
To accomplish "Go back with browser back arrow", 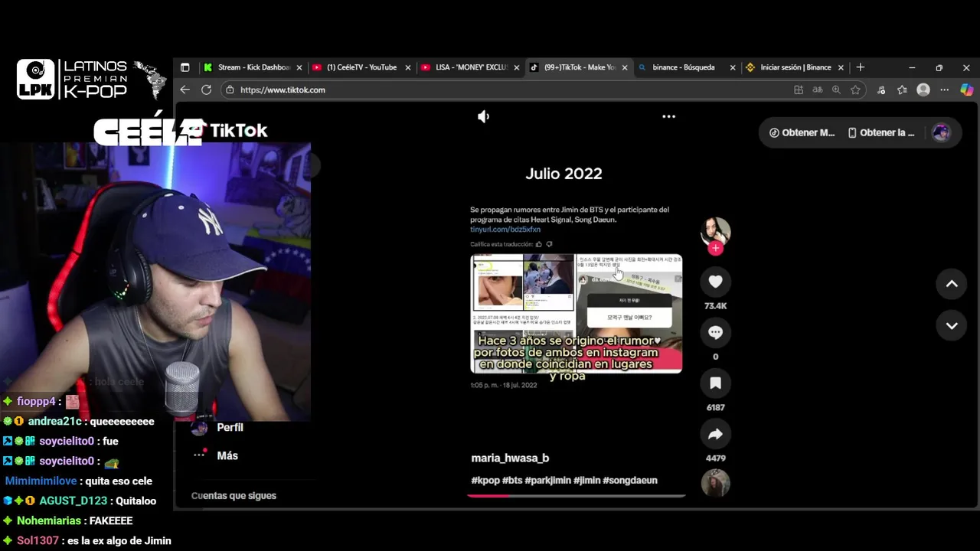I will [x=185, y=90].
